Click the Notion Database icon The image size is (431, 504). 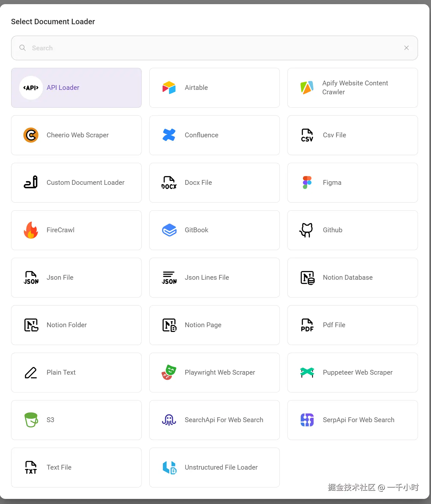307,277
